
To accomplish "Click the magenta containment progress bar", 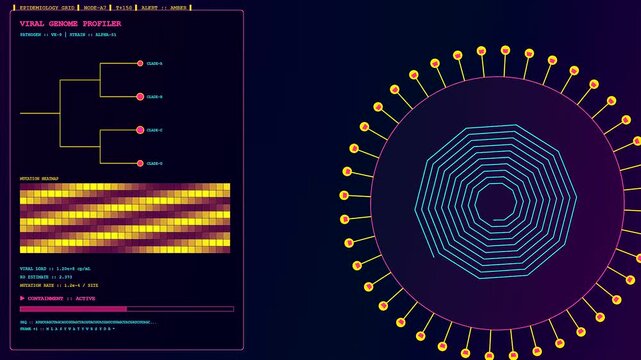I will click(x=127, y=309).
